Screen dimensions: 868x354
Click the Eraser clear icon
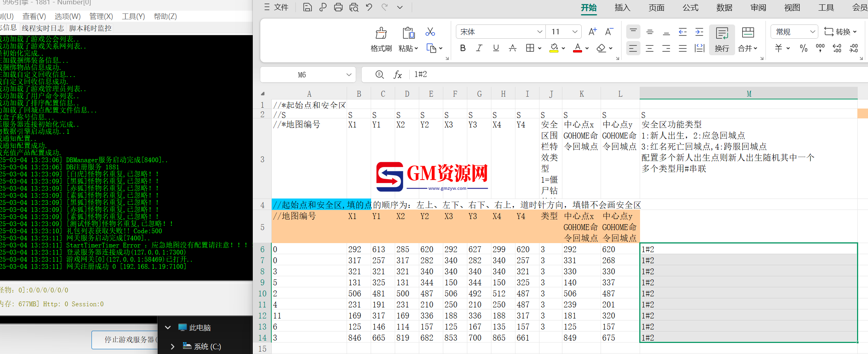pyautogui.click(x=601, y=48)
